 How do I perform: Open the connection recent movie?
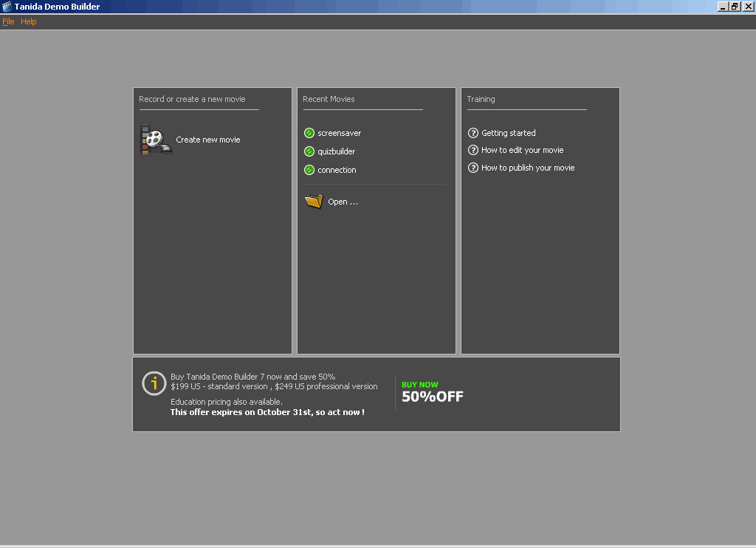click(x=337, y=170)
